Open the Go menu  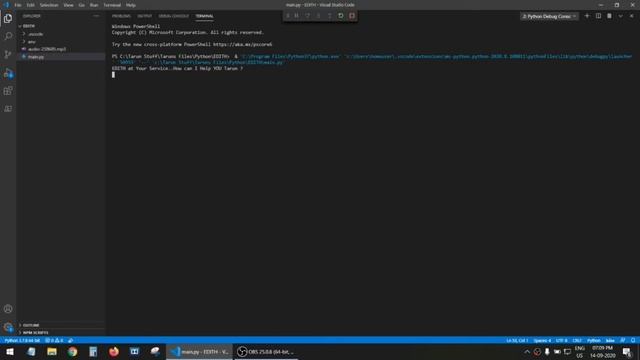tap(82, 5)
